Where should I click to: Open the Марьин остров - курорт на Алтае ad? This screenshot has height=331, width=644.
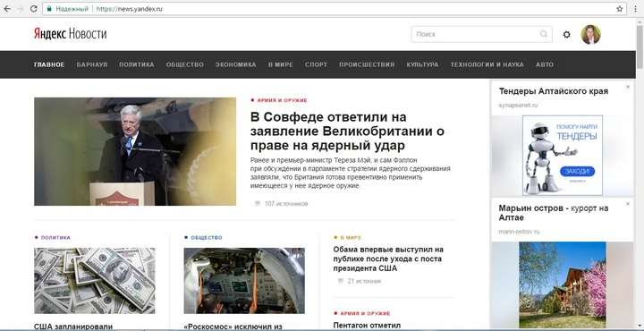[554, 213]
